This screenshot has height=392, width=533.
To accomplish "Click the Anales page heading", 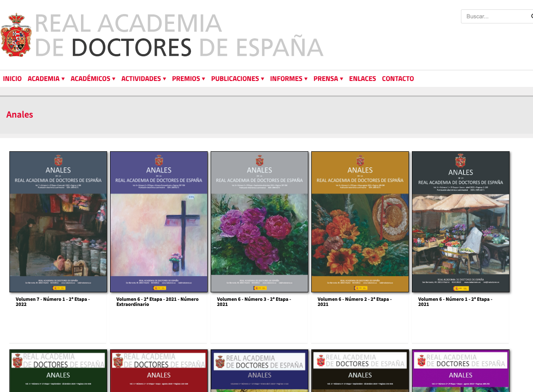I will pos(20,115).
